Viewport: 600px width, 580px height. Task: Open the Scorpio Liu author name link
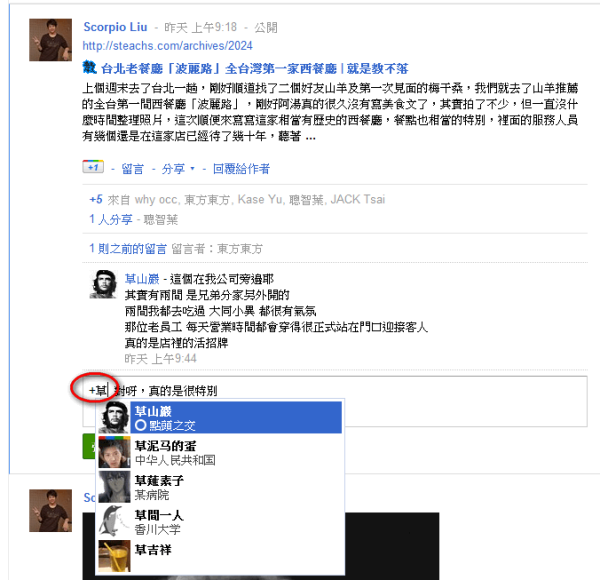click(115, 27)
